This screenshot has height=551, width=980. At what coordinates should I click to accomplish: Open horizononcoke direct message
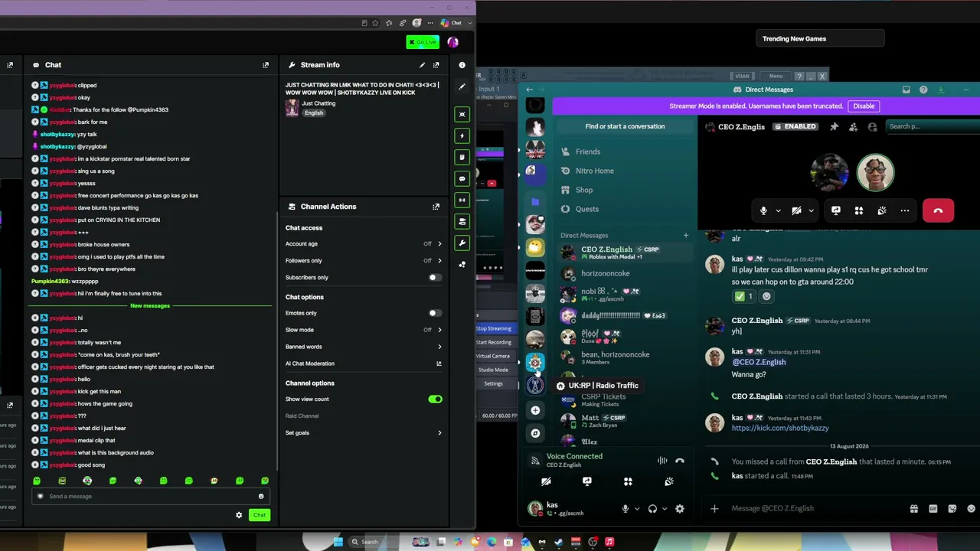click(x=625, y=273)
